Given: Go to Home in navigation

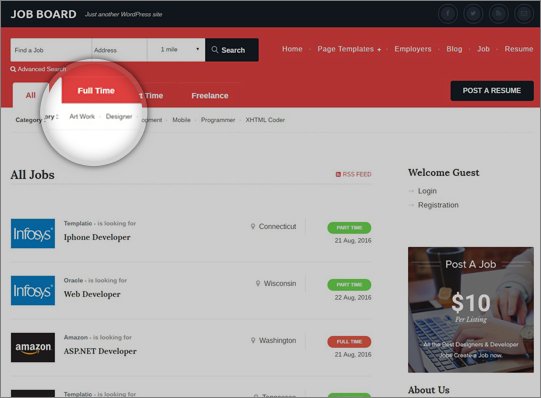Looking at the screenshot, I should [292, 49].
